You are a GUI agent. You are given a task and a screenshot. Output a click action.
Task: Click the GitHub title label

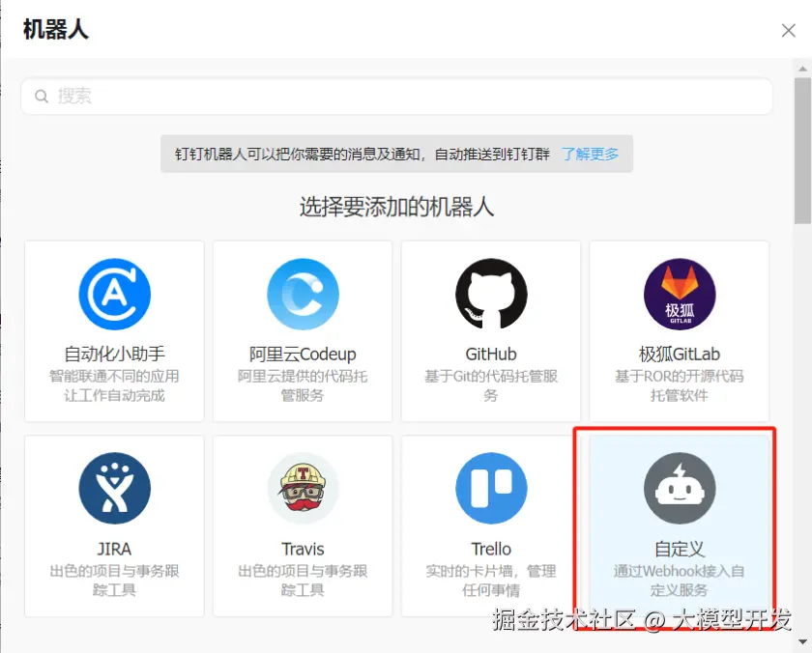(491, 355)
